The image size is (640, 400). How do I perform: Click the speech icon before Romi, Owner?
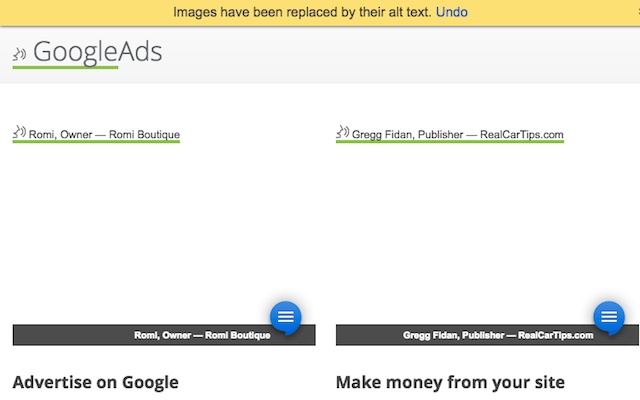tap(19, 132)
